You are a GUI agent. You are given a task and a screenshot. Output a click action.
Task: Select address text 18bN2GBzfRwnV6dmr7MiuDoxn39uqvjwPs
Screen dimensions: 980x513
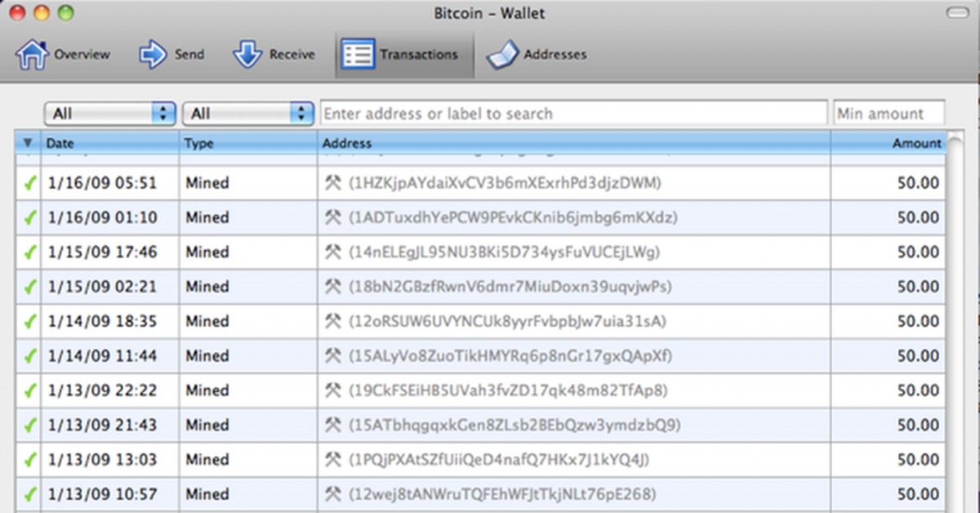click(510, 287)
